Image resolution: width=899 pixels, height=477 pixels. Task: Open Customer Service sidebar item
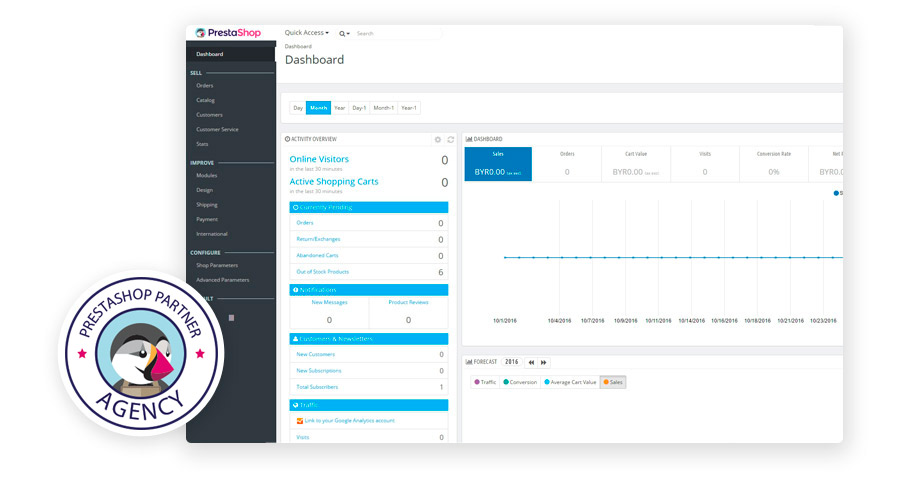[x=217, y=130]
